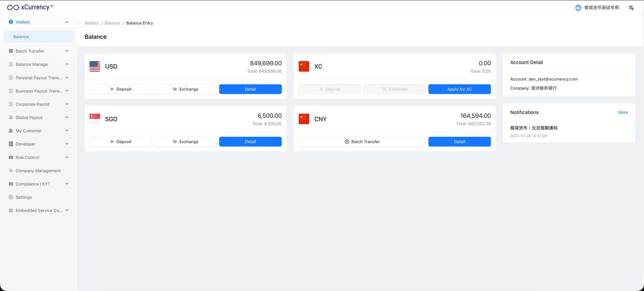The image size is (644, 291).
Task: Click the Company Management sidebar icon
Action: pyautogui.click(x=11, y=171)
